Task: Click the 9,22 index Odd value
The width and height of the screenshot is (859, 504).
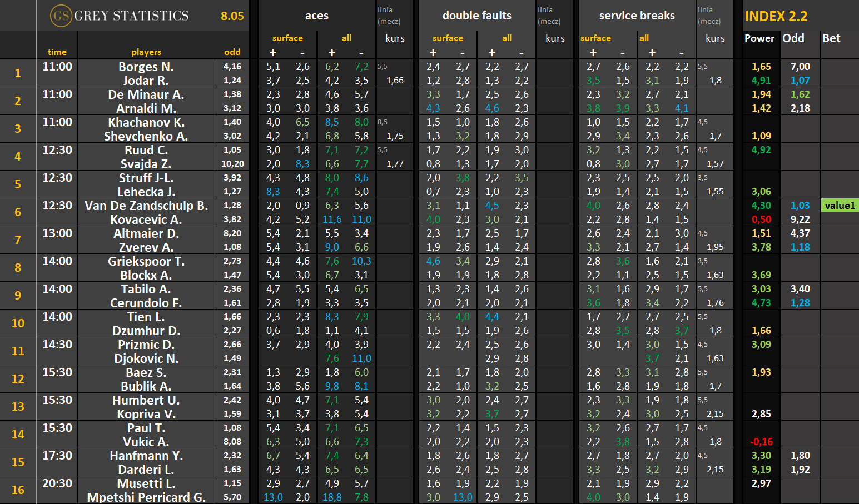Action: (x=800, y=219)
